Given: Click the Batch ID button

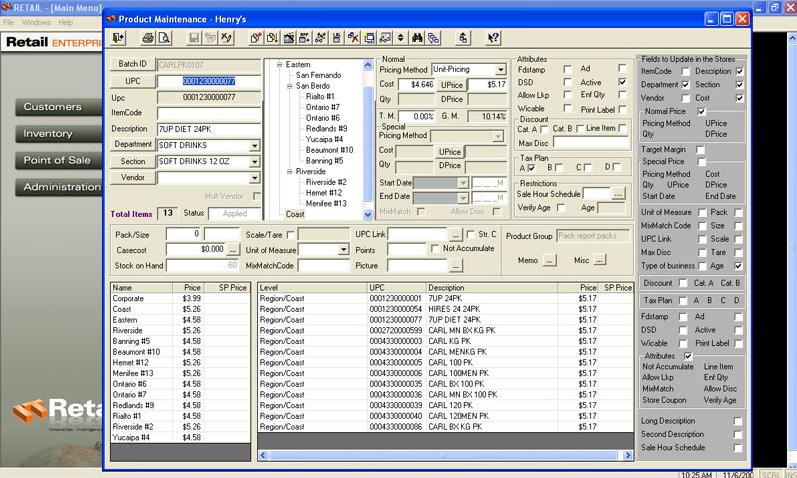Looking at the screenshot, I should (x=133, y=64).
